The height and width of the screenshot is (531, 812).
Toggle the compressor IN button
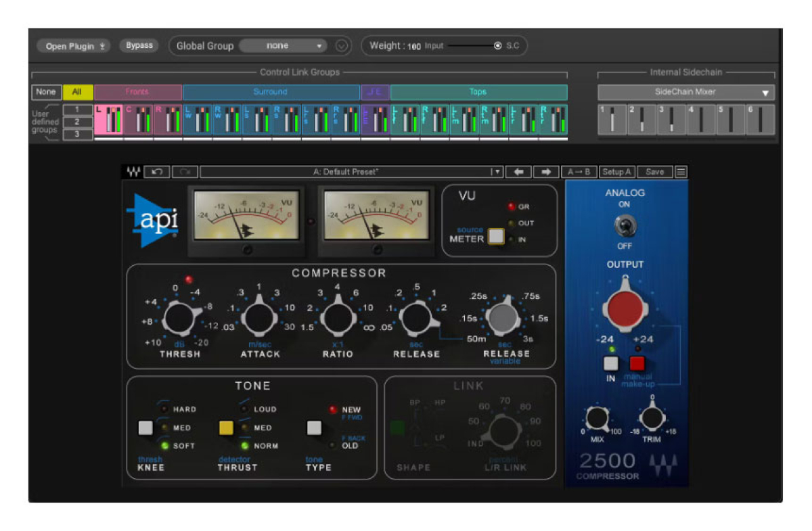pyautogui.click(x=611, y=363)
